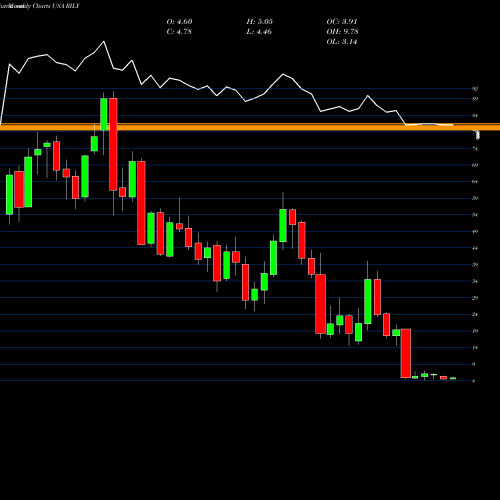
Task: Select the red candle falling from 36 to 19
Action: tap(321, 304)
